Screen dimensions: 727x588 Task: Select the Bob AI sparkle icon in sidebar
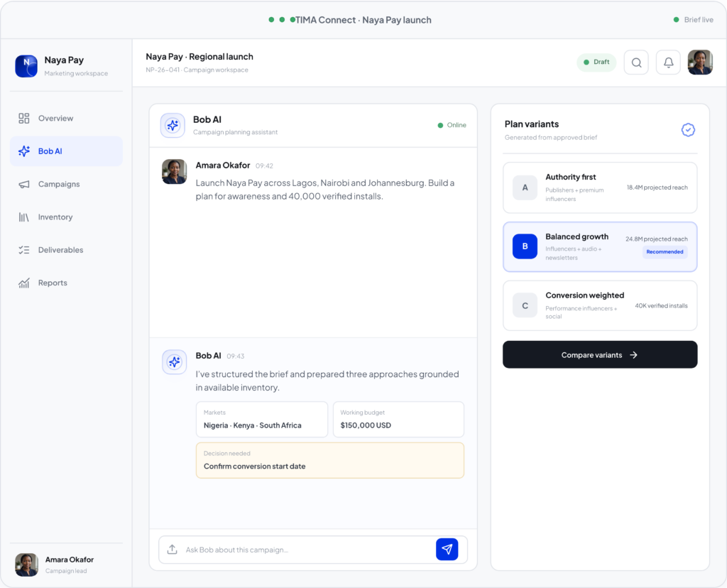point(23,151)
